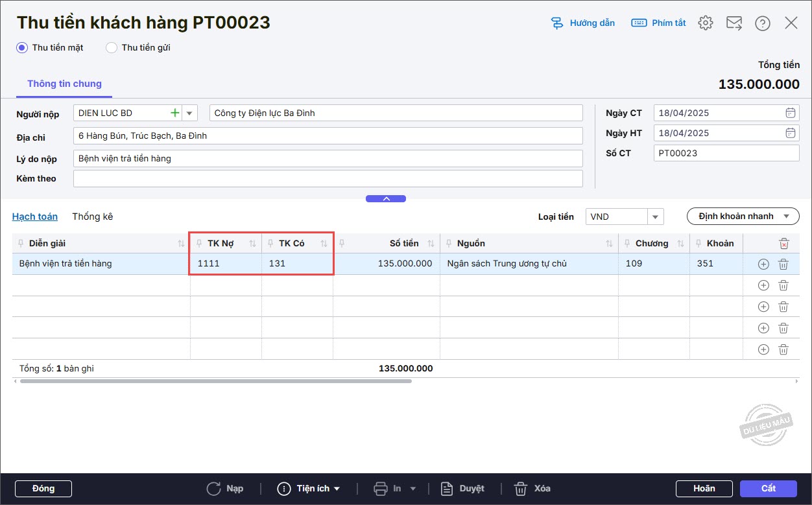The height and width of the screenshot is (505, 812).
Task: Select the Thu tiền gửi radio option
Action: [112, 47]
